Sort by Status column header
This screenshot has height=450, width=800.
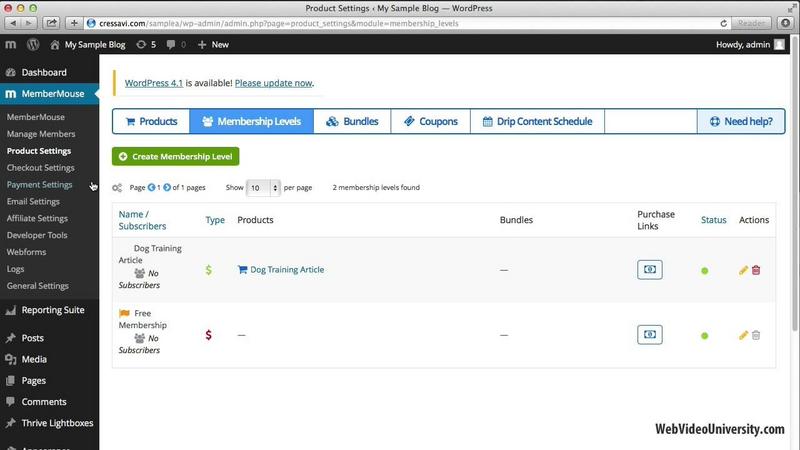[713, 220]
